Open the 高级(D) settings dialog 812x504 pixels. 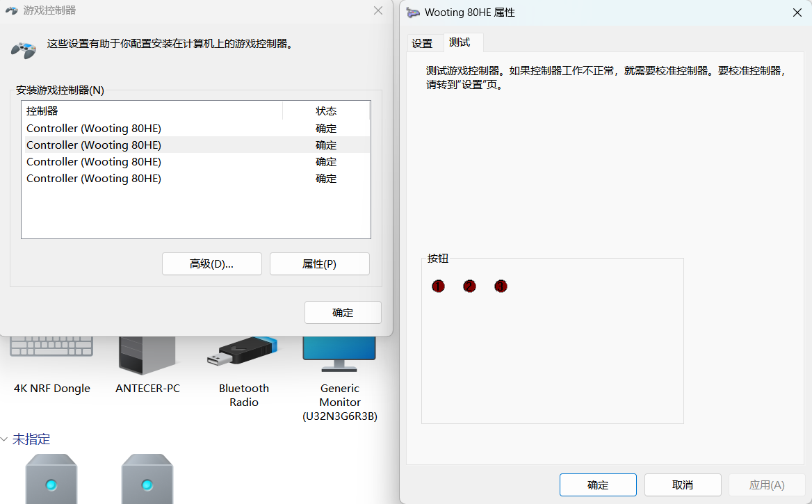[x=211, y=263]
